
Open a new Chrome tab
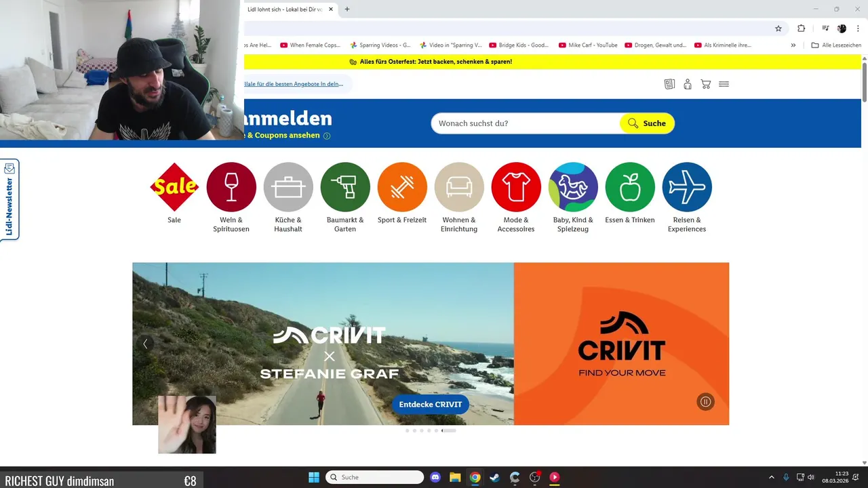click(x=347, y=9)
